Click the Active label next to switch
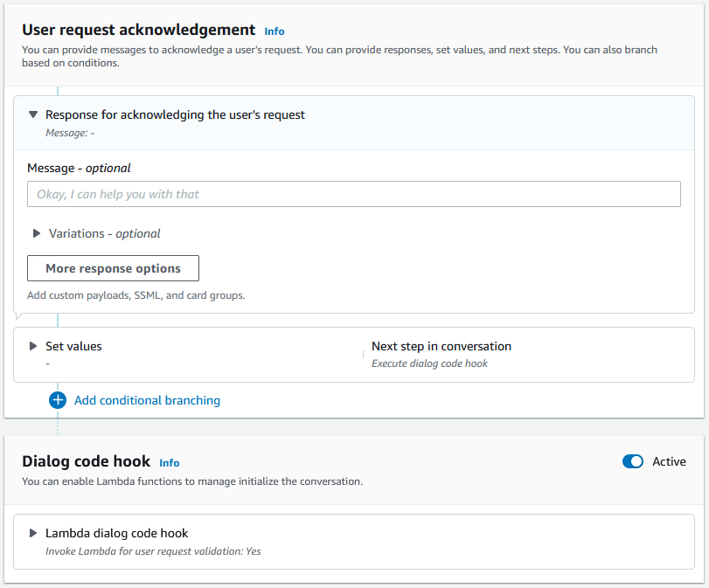709x588 pixels. (x=669, y=461)
